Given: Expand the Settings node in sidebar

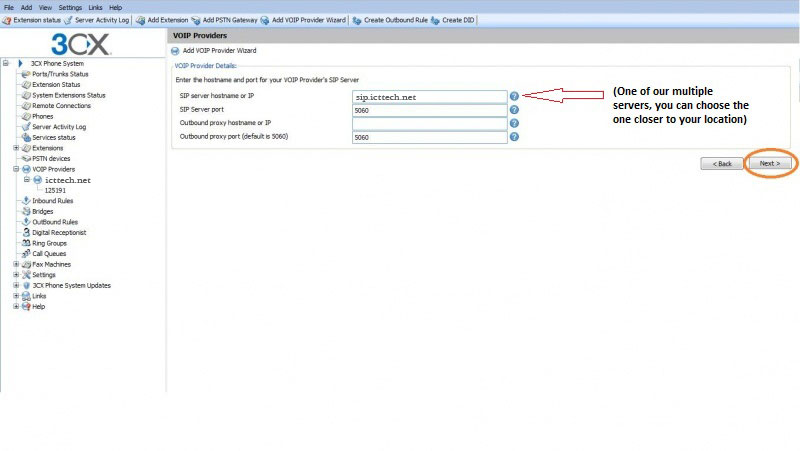Looking at the screenshot, I should click(16, 275).
